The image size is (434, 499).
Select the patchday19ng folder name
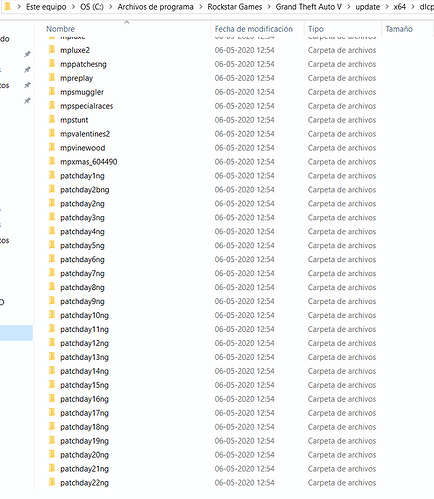[x=84, y=441]
